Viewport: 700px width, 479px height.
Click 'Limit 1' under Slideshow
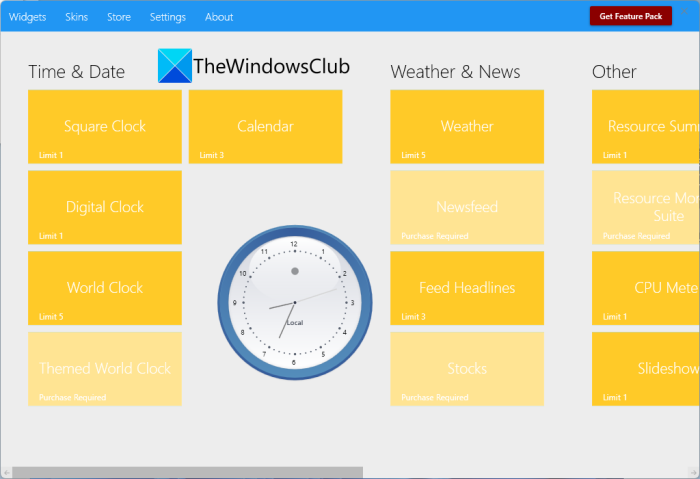pyautogui.click(x=615, y=398)
